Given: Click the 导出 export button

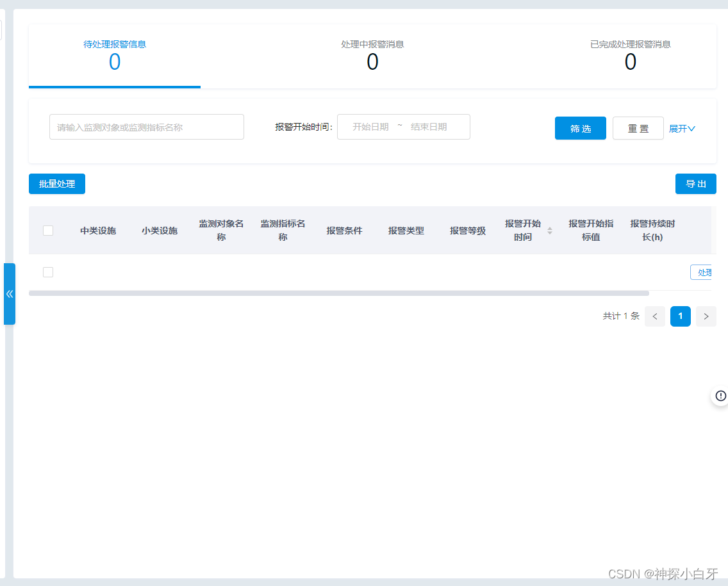Looking at the screenshot, I should 695,184.
